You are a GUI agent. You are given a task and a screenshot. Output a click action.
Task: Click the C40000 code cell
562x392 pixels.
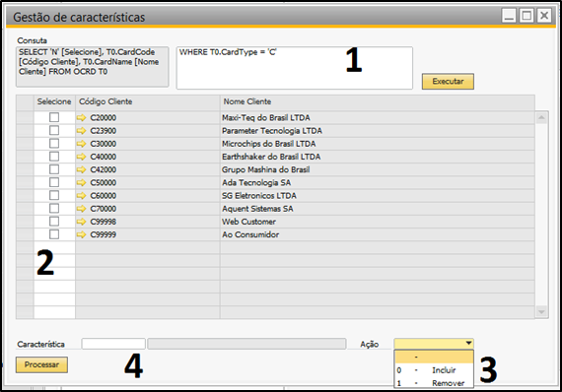click(x=147, y=157)
